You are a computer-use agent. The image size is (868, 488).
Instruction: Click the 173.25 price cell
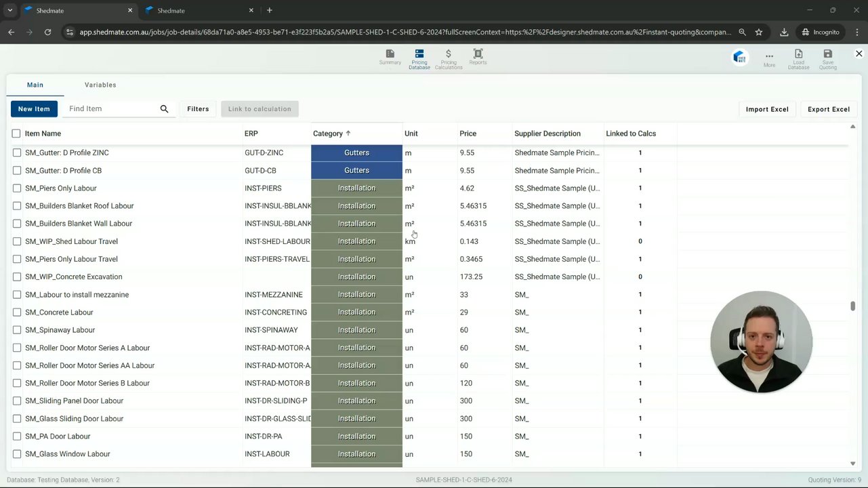point(471,277)
